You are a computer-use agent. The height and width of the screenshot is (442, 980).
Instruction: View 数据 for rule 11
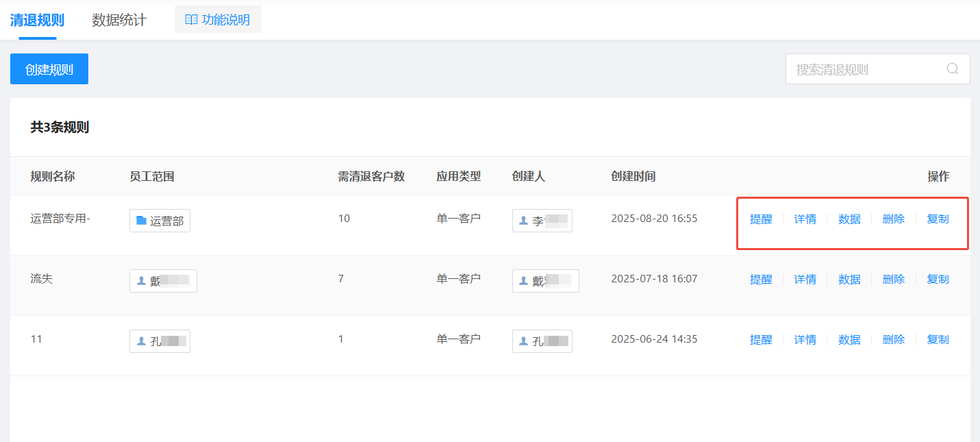(x=849, y=340)
